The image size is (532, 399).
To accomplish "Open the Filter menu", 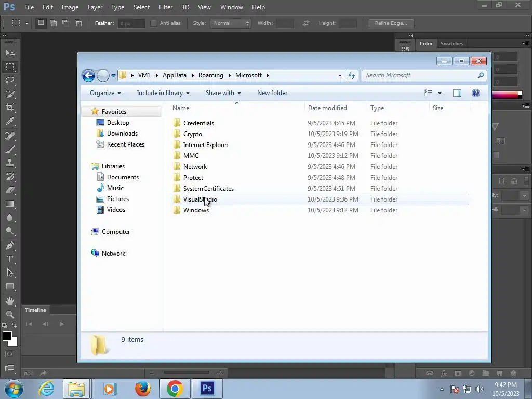I will pyautogui.click(x=166, y=7).
